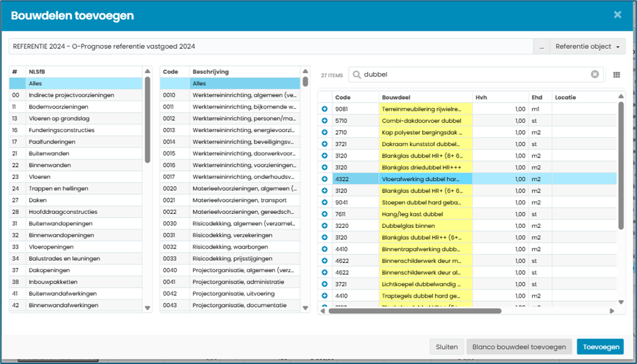Add Hang/leg kast dubbel with plus icon
637x364 pixels.
click(x=324, y=214)
